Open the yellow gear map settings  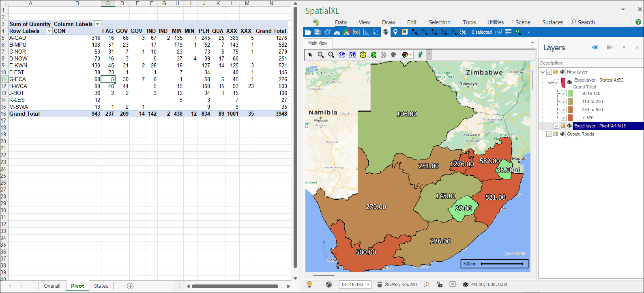[x=363, y=55]
